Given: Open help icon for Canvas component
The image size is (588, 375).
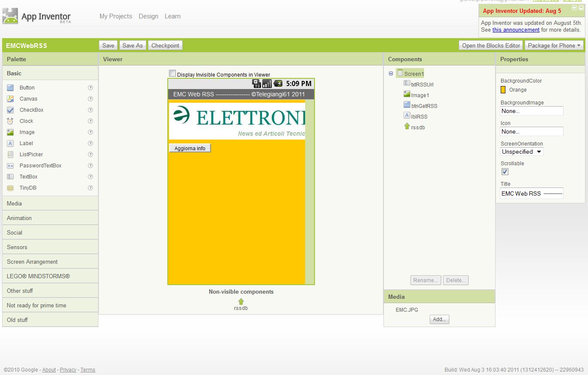Looking at the screenshot, I should 90,99.
